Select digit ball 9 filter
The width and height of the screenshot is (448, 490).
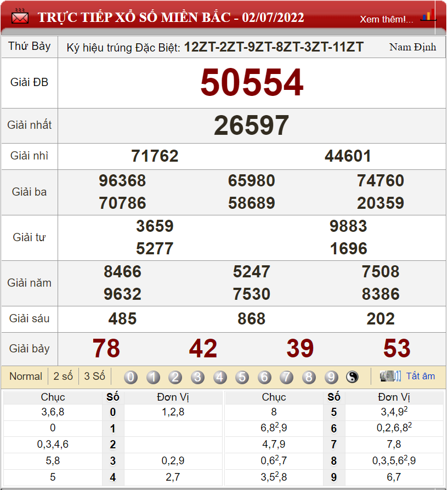pyautogui.click(x=331, y=377)
